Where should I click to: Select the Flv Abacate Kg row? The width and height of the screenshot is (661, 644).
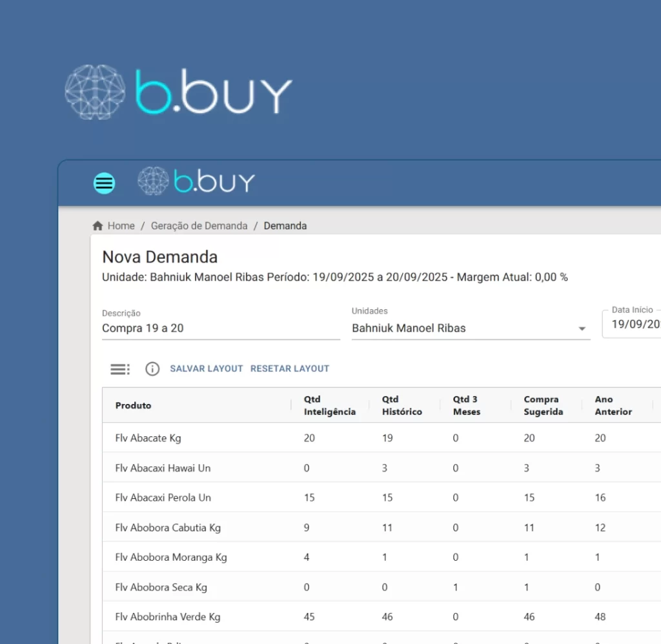[x=148, y=438]
